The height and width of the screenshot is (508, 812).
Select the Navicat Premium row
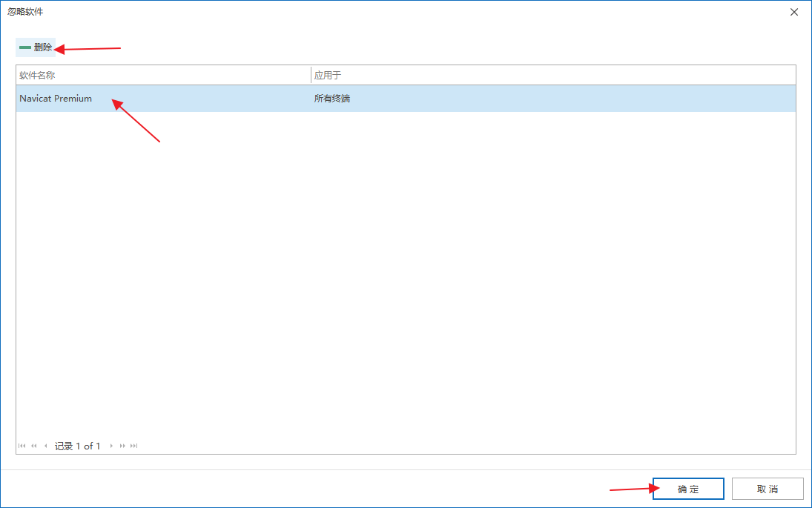pyautogui.click(x=406, y=99)
